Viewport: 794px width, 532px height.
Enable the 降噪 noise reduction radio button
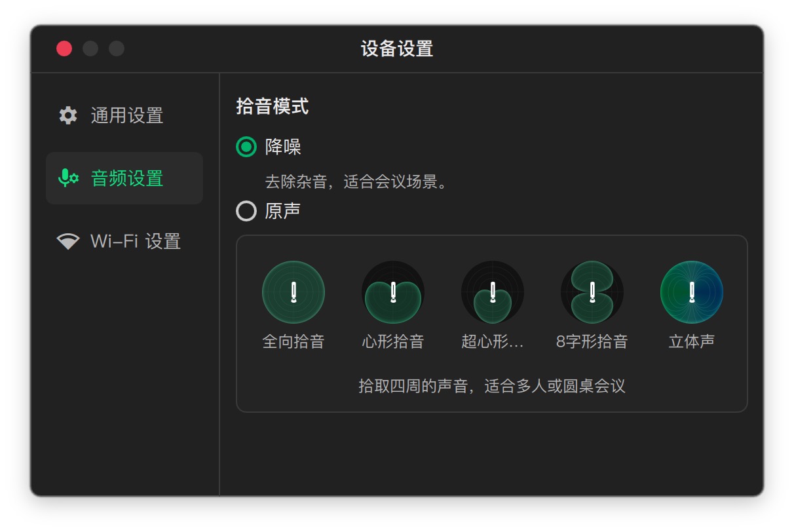[x=246, y=147]
